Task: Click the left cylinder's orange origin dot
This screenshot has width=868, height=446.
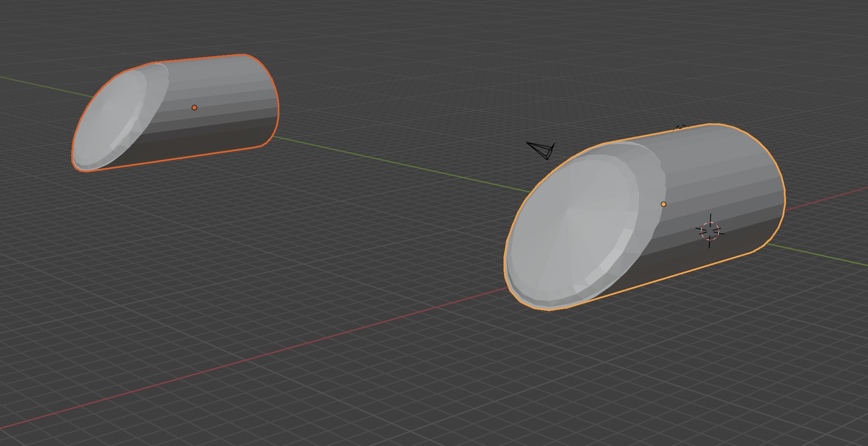Action: (x=194, y=108)
